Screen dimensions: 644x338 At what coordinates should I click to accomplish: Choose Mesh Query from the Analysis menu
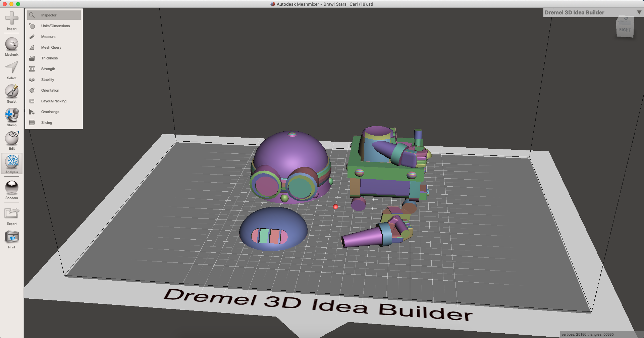54,47
